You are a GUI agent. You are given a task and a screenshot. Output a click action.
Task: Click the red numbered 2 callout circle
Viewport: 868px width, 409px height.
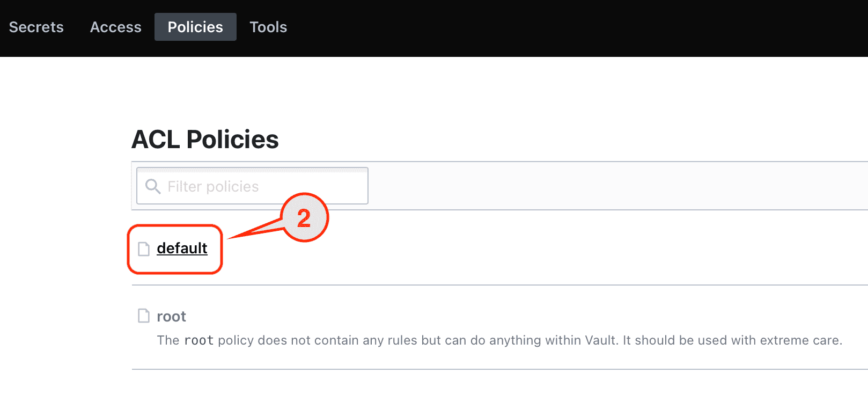click(x=305, y=218)
